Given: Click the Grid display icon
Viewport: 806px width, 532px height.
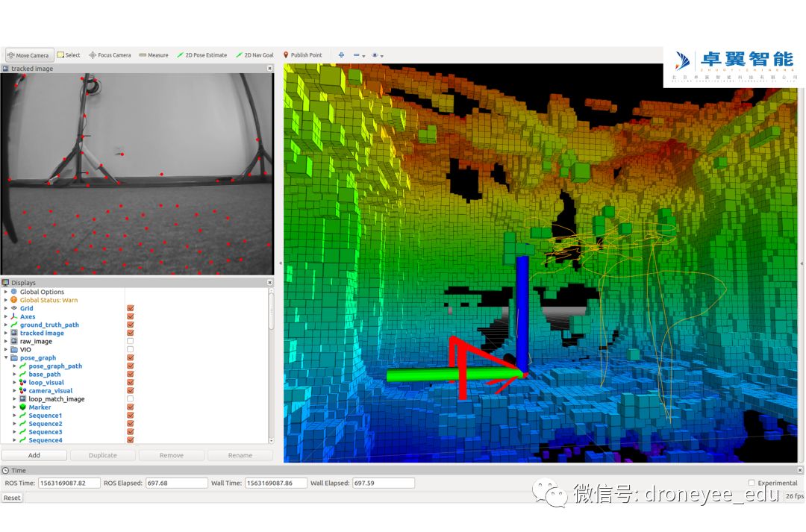Looking at the screenshot, I should coord(14,308).
